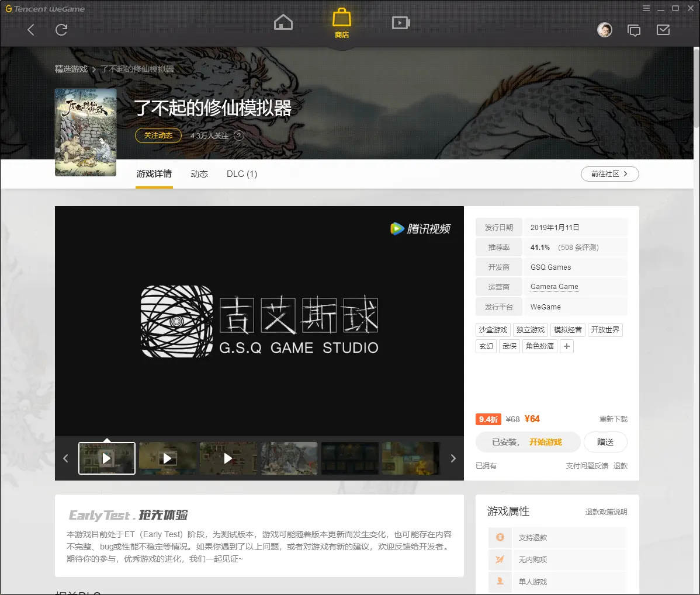Screen dimensions: 700x595
Task: Click the 2019年1月11日 release date
Action: point(555,228)
